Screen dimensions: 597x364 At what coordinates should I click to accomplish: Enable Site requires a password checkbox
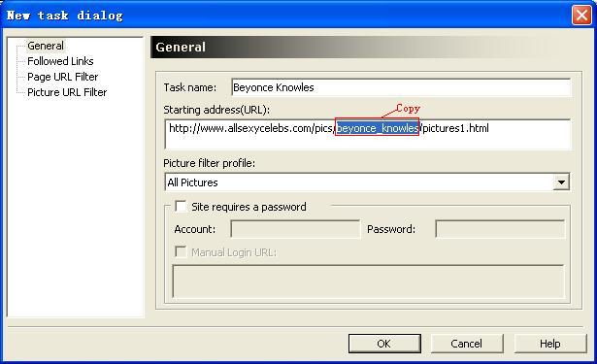tap(181, 207)
